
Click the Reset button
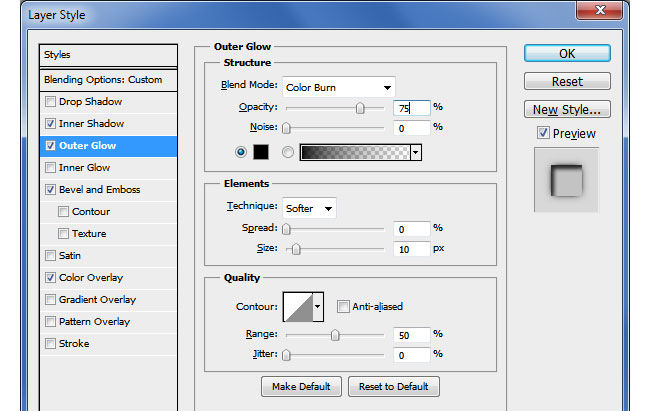tap(567, 81)
